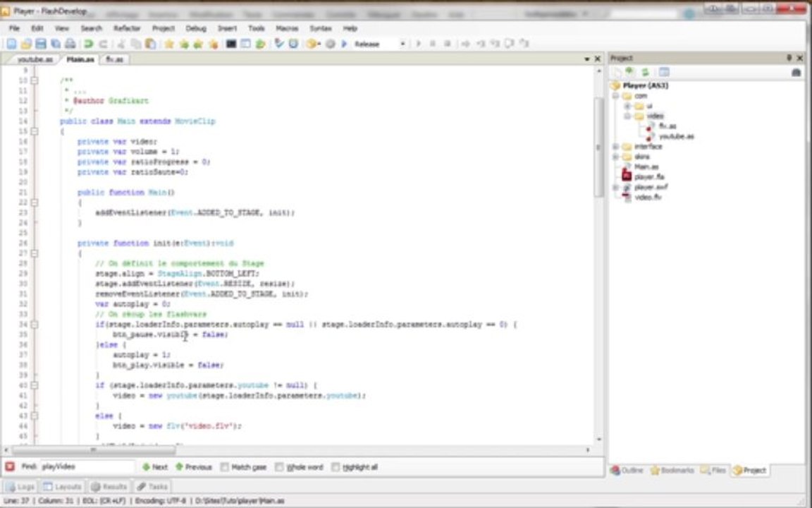
Task: Close the editor document with X
Action: [x=597, y=59]
